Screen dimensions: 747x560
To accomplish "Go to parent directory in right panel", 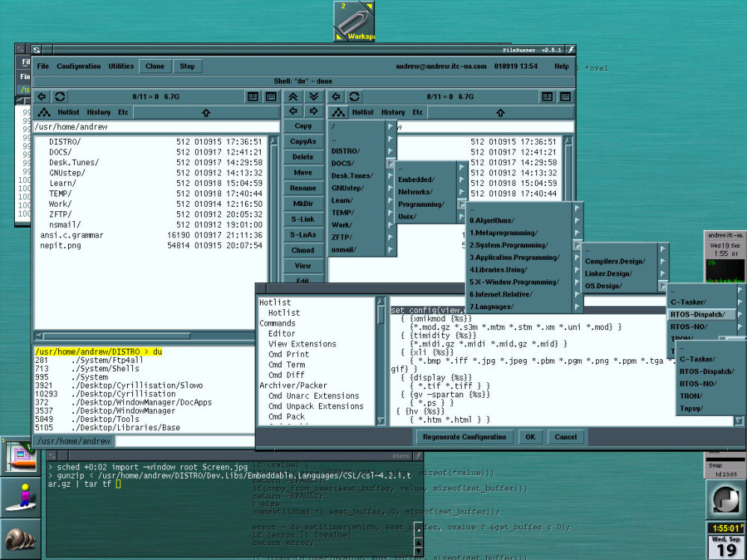I will pos(500,113).
